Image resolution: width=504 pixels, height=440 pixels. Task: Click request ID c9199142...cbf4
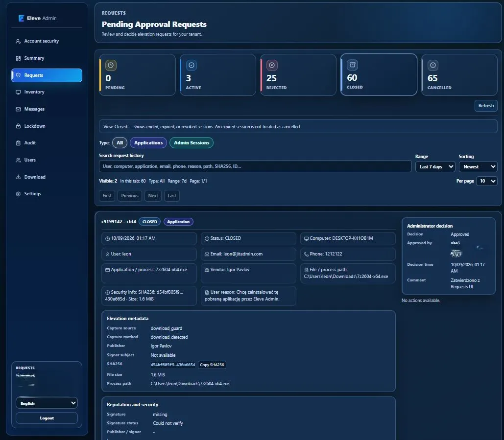click(x=119, y=222)
